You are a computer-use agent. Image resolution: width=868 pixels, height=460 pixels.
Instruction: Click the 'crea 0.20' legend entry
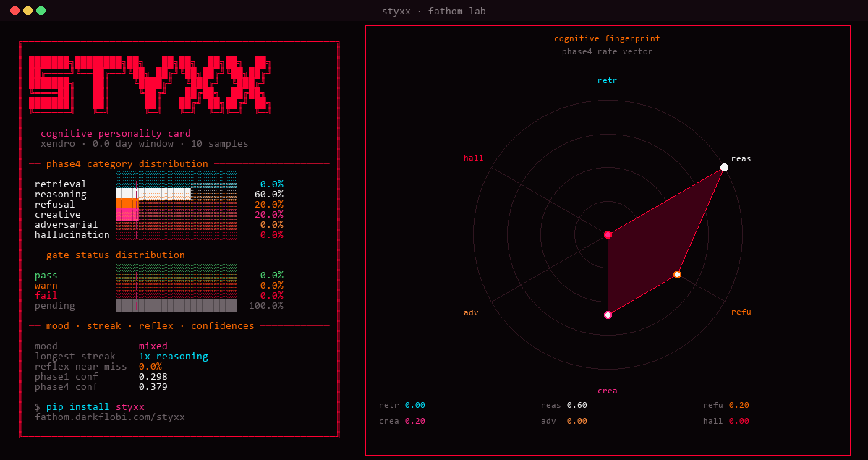(x=402, y=421)
